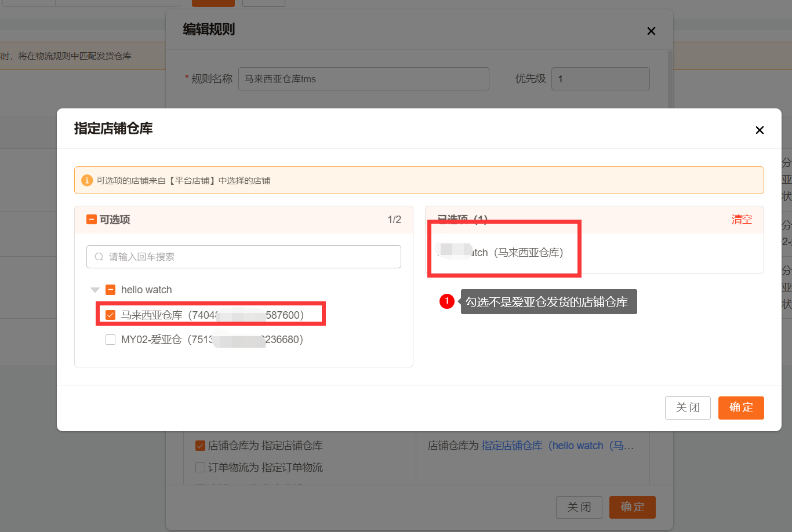Check the MY02-爱亚仓 warehouse checkbox
The image size is (792, 532).
tap(110, 340)
